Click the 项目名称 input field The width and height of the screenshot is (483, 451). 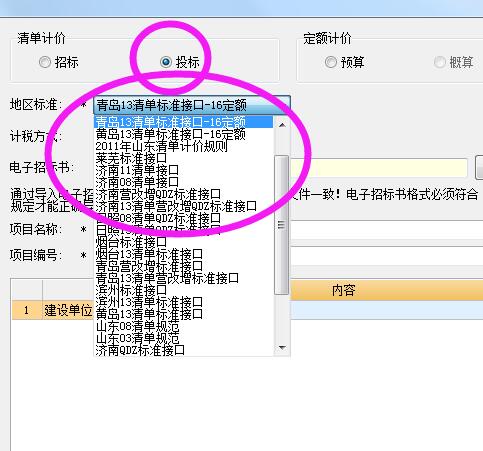[x=387, y=229]
